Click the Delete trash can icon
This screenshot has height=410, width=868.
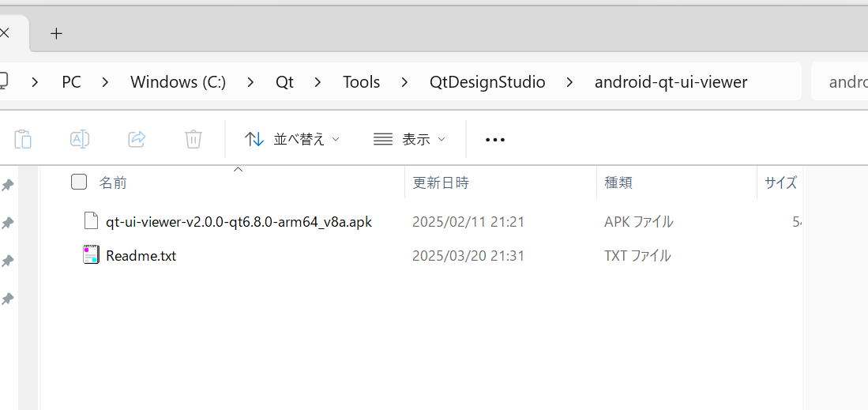(194, 139)
